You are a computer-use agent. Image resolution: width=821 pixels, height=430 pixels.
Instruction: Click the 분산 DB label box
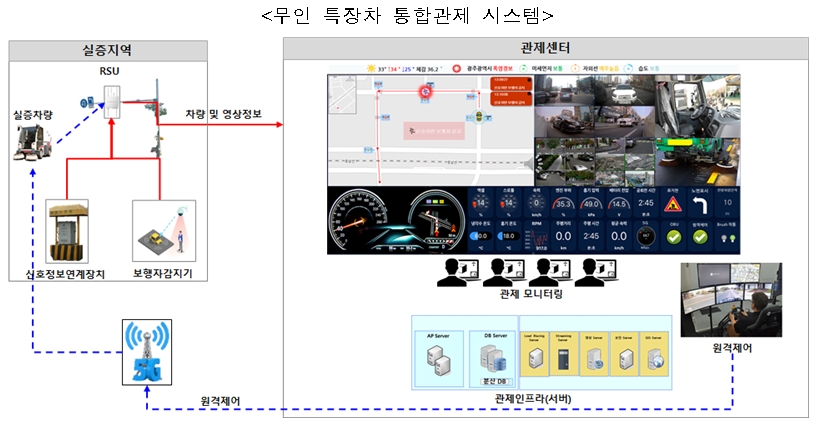tap(494, 382)
